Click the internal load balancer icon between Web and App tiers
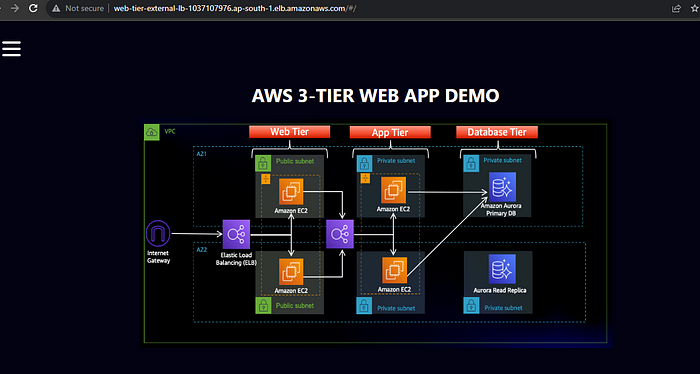This screenshot has height=374, width=700. [x=340, y=234]
